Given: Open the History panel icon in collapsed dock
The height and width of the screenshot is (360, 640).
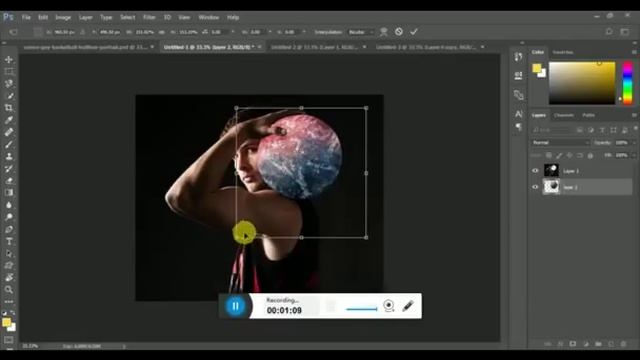Looking at the screenshot, I should 518,57.
